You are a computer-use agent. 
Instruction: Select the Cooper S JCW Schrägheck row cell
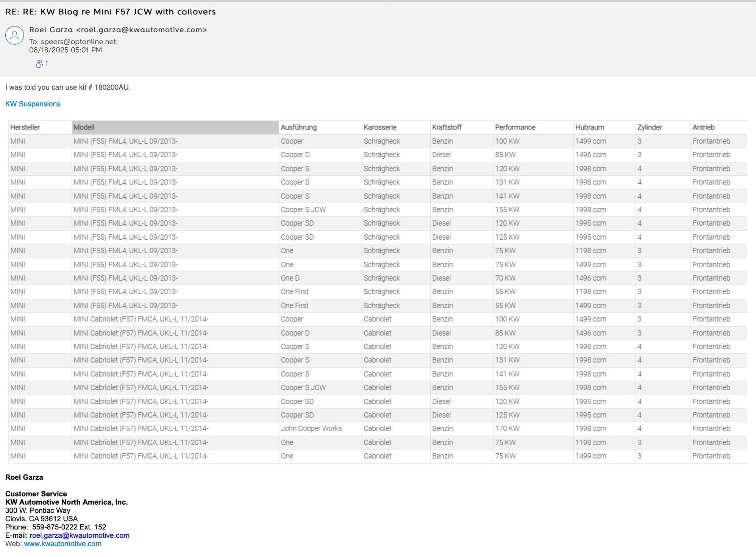303,209
